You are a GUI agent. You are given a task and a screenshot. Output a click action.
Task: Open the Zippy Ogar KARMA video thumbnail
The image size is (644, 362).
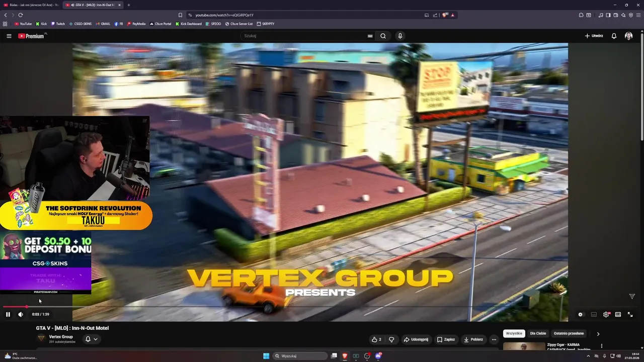(x=524, y=346)
